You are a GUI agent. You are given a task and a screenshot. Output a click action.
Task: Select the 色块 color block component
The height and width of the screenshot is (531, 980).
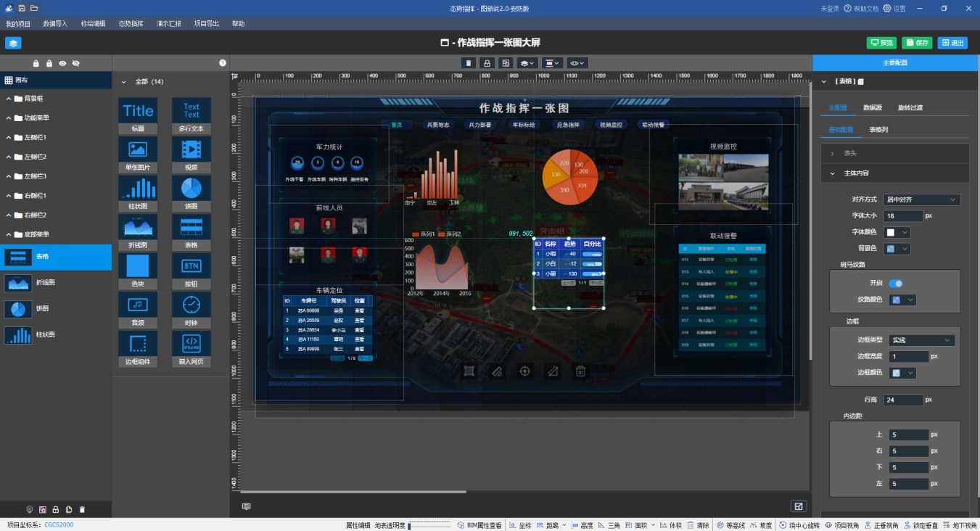pyautogui.click(x=138, y=271)
